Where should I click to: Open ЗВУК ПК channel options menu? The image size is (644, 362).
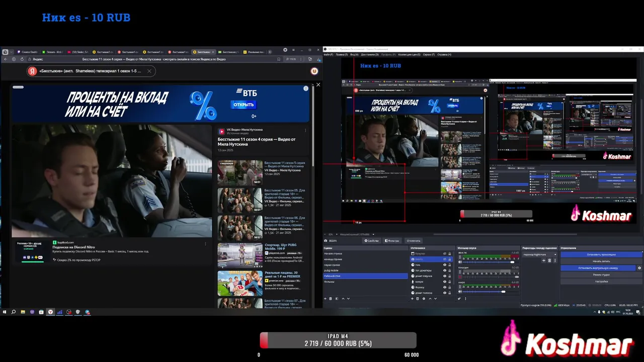460,257
